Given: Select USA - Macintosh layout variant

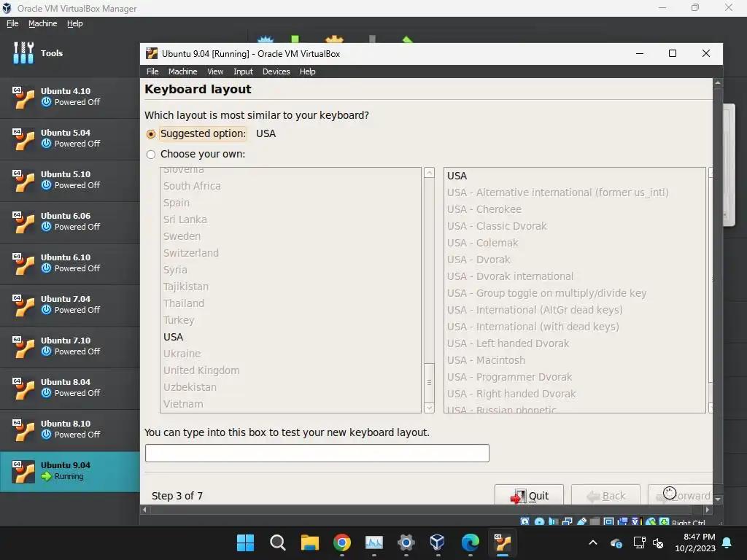Looking at the screenshot, I should click(x=486, y=360).
